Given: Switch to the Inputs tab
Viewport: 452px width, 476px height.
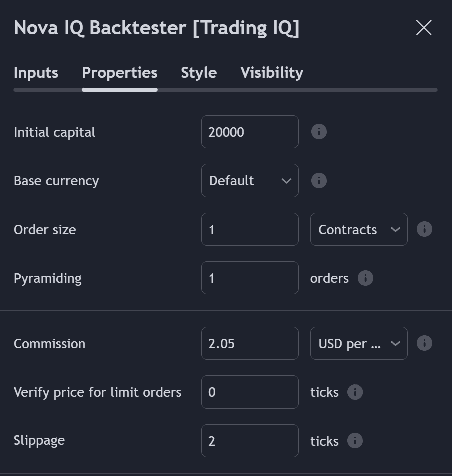Looking at the screenshot, I should coord(36,73).
